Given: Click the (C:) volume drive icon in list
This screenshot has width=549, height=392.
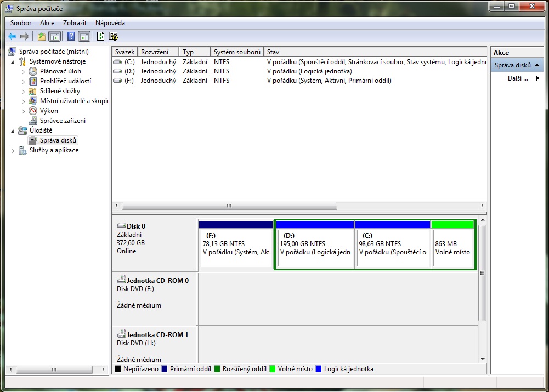Looking at the screenshot, I should 117,62.
